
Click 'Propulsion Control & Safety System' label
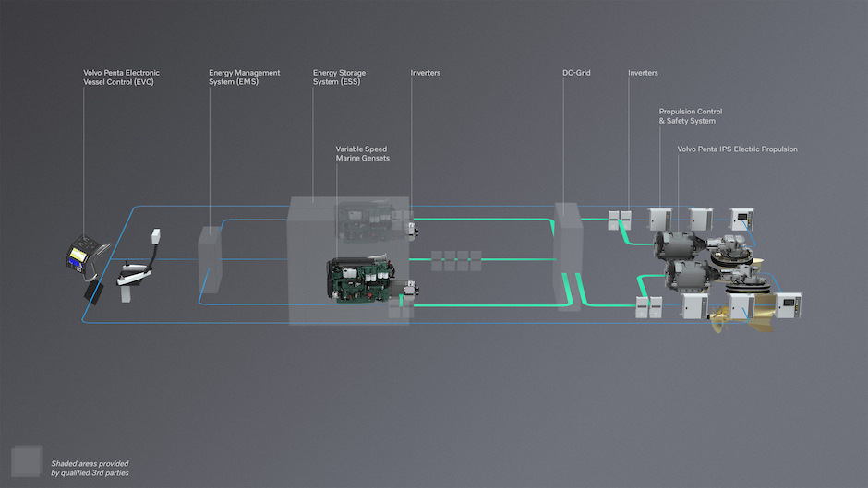pos(687,115)
